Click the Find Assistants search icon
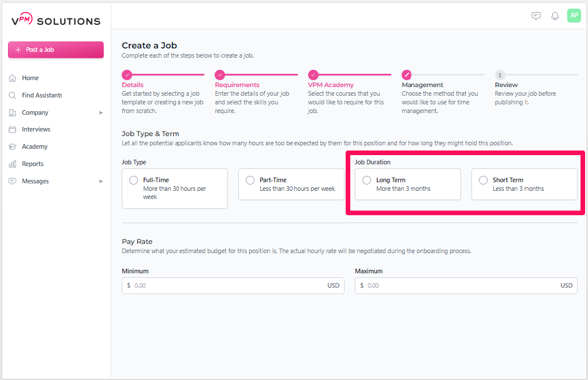The width and height of the screenshot is (588, 380). pyautogui.click(x=13, y=95)
